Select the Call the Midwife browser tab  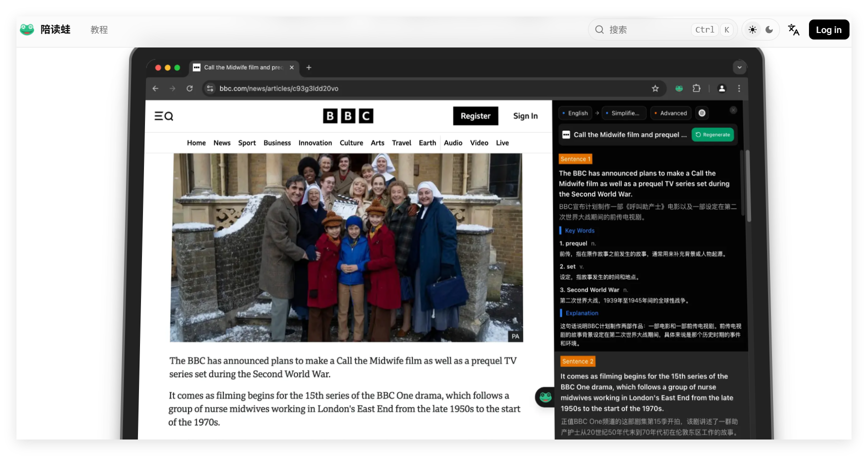pyautogui.click(x=242, y=67)
